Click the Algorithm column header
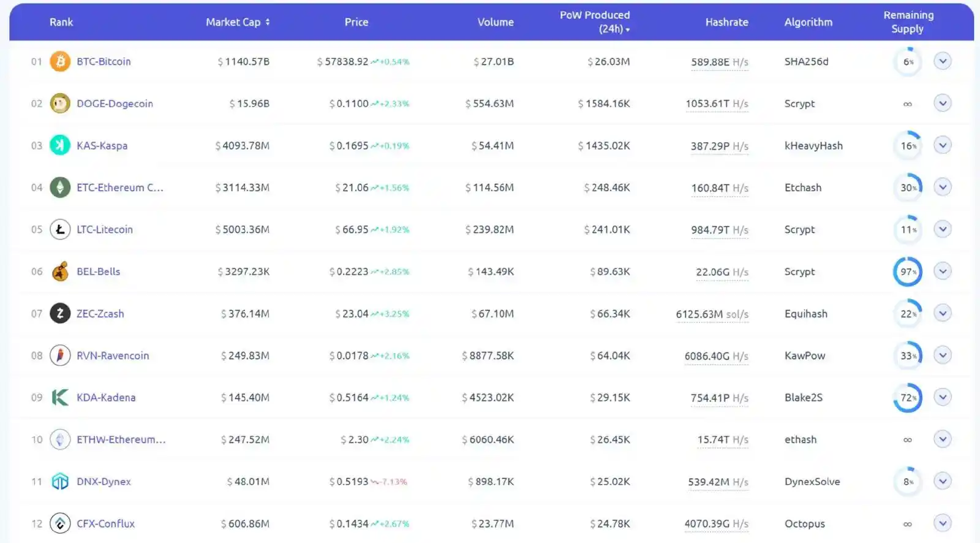980x543 pixels. 808,22
